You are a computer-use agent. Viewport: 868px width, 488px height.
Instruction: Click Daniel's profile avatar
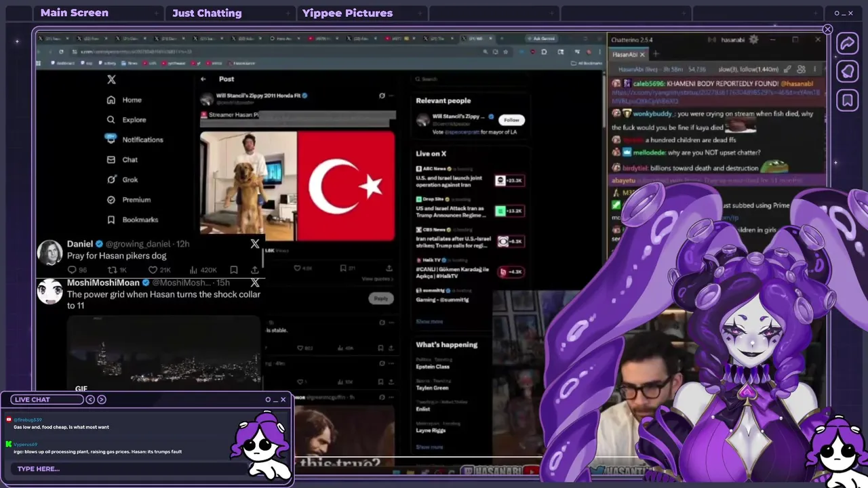(50, 252)
